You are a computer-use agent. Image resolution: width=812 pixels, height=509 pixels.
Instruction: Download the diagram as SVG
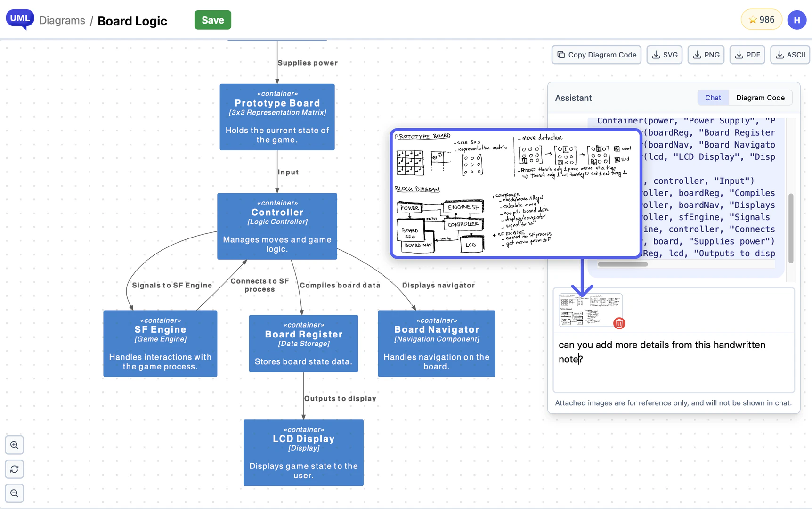tap(664, 55)
